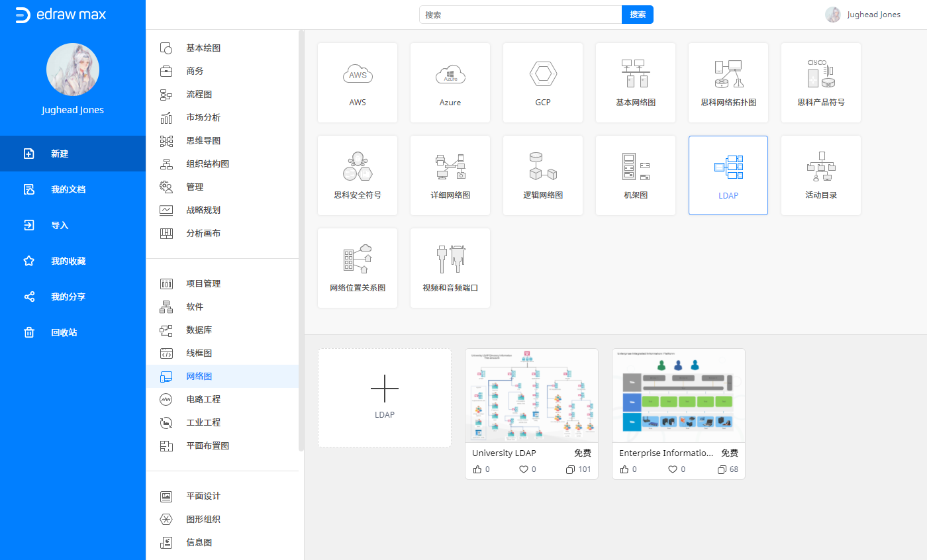
Task: Click copy count icon on University LDAP
Action: (570, 469)
